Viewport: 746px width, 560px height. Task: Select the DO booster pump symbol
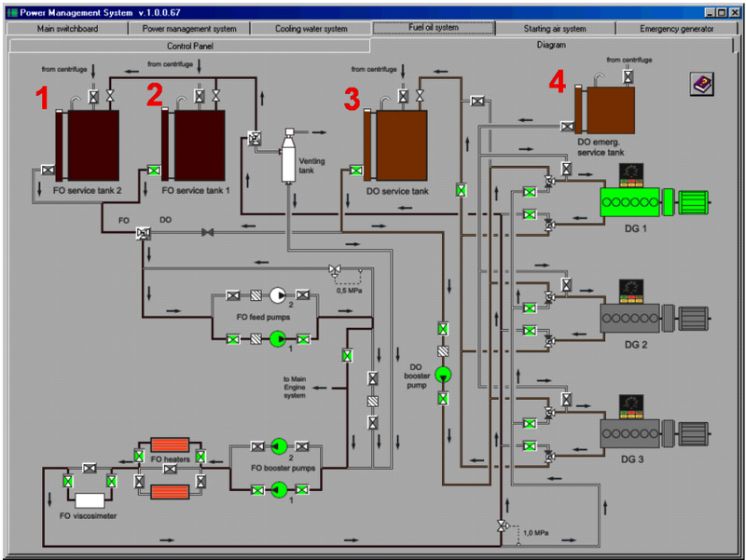coord(443,375)
